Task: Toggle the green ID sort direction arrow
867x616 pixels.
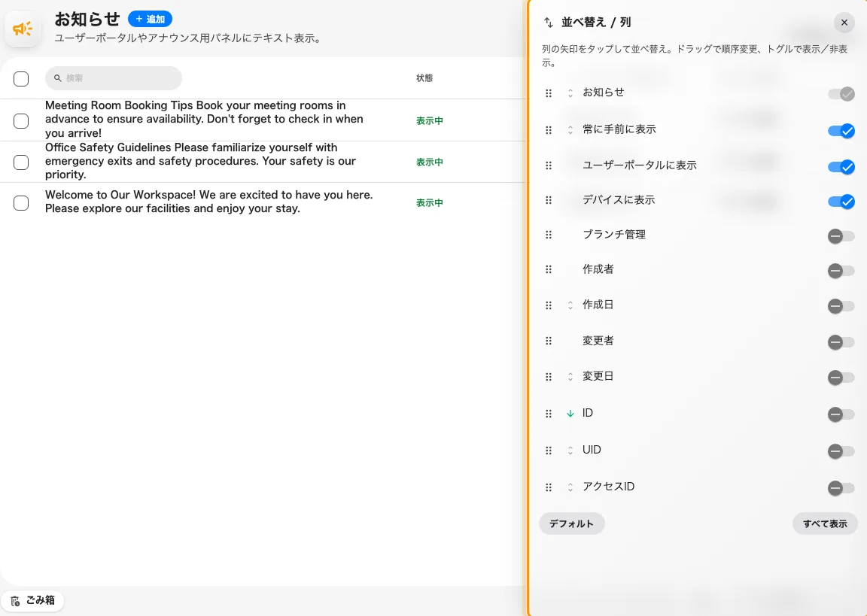Action: [x=570, y=413]
